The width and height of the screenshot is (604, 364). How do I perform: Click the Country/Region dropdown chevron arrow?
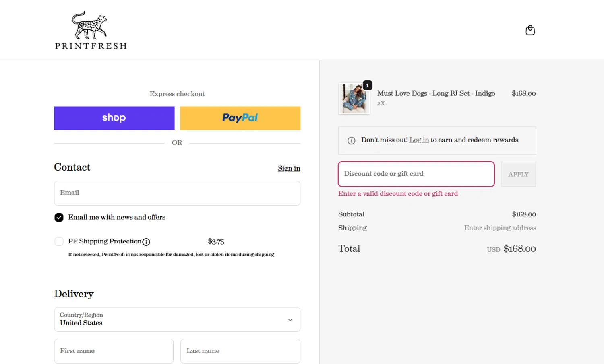[x=290, y=320]
